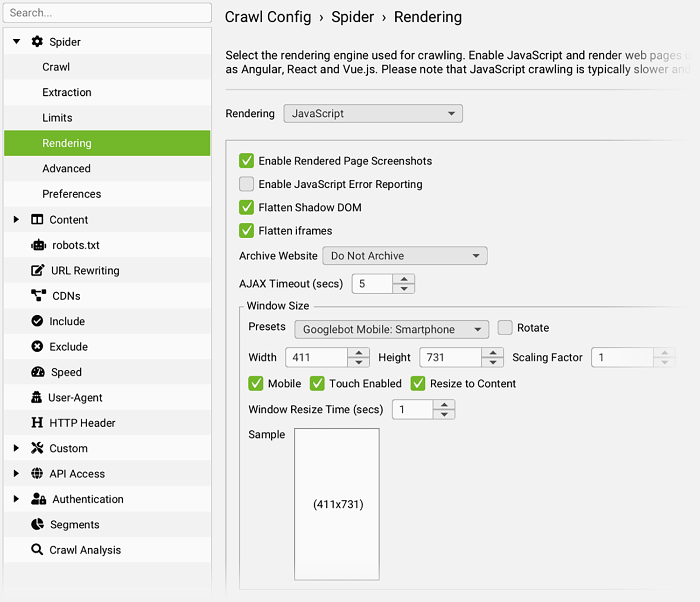700x602 pixels.
Task: Click the Exclude cross icon
Action: tap(37, 347)
